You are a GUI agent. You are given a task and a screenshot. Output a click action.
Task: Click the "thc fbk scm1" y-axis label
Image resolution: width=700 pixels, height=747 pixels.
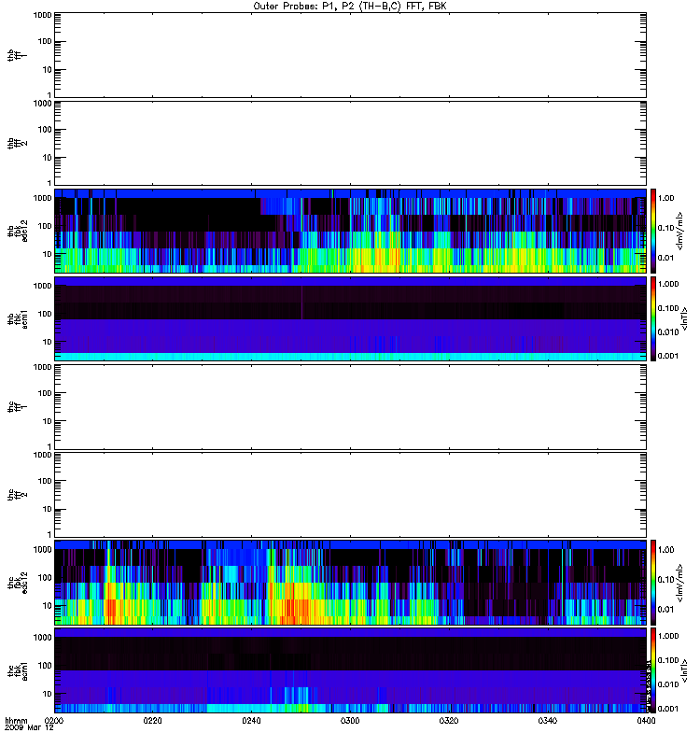17,670
